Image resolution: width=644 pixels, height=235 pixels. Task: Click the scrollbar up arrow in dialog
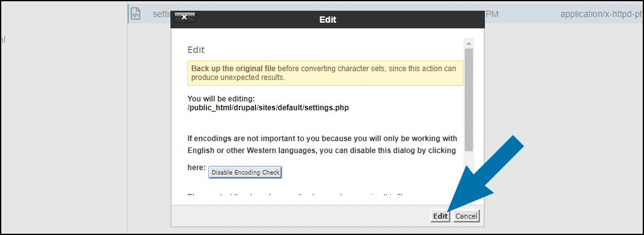469,43
